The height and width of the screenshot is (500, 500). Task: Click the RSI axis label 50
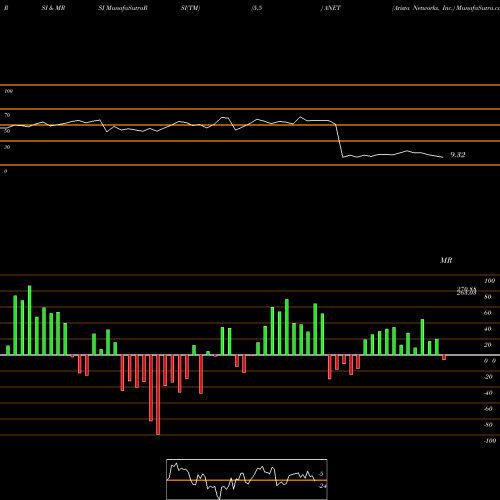(x=7, y=131)
